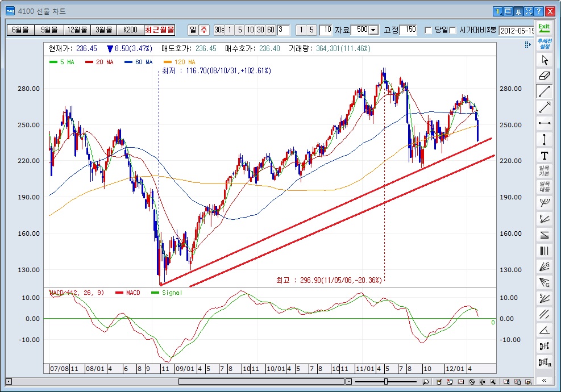Select the eraser drawing tool

[545, 76]
